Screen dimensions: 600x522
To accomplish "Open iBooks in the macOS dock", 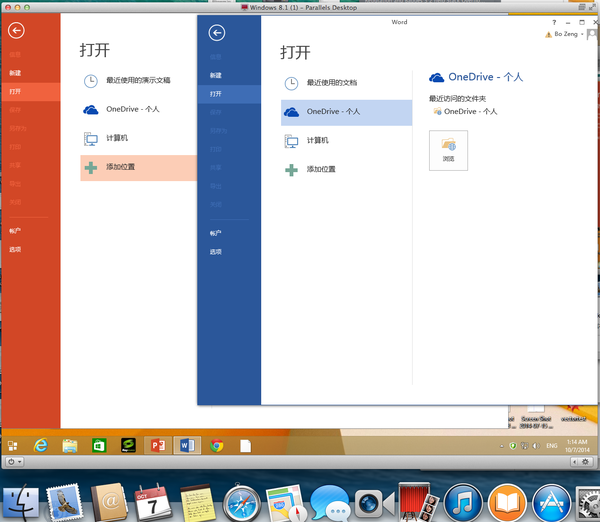I will (507, 503).
